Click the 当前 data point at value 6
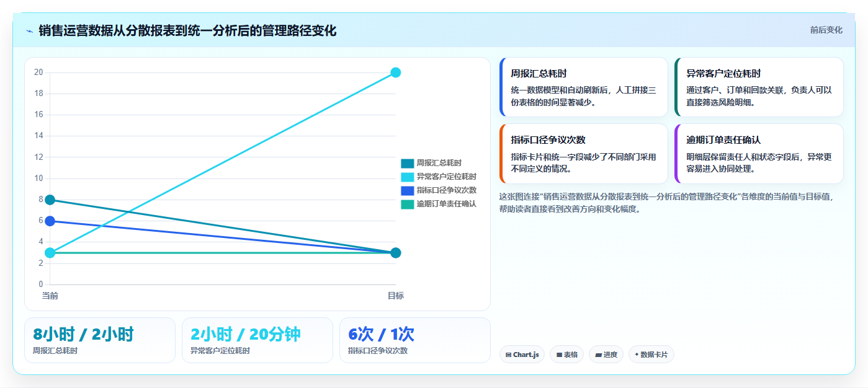 50,221
